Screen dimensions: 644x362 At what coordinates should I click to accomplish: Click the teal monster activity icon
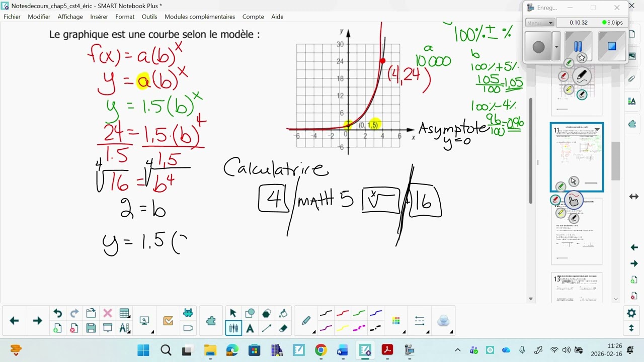pos(188,313)
